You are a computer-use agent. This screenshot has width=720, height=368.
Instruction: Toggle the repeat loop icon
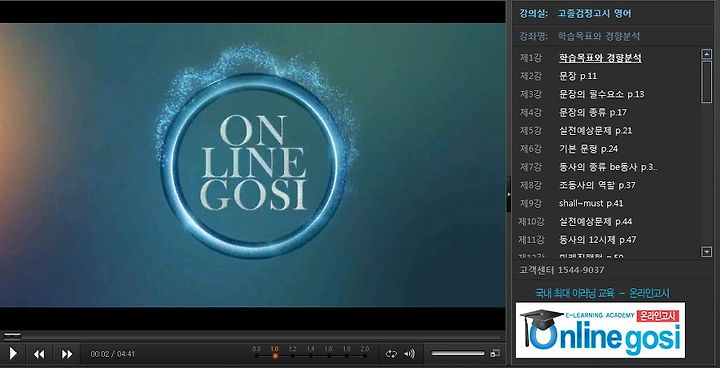coord(391,353)
